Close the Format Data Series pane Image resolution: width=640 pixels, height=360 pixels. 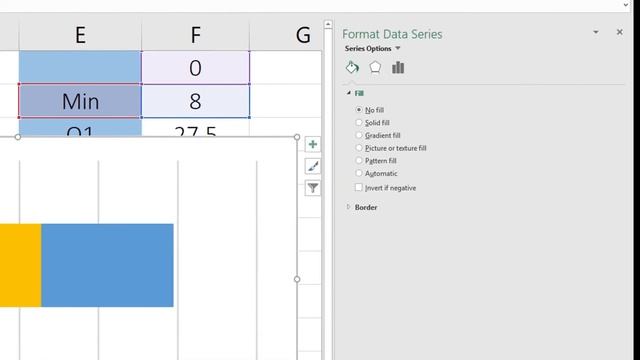pyautogui.click(x=620, y=32)
